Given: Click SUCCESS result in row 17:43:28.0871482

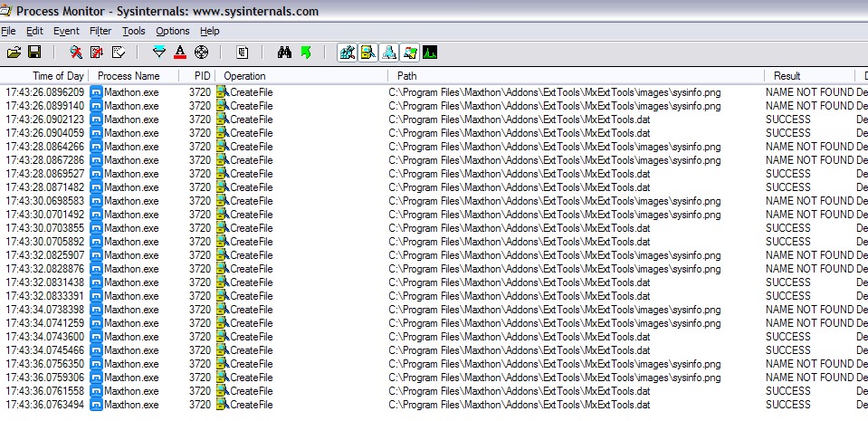Looking at the screenshot, I should (787, 187).
